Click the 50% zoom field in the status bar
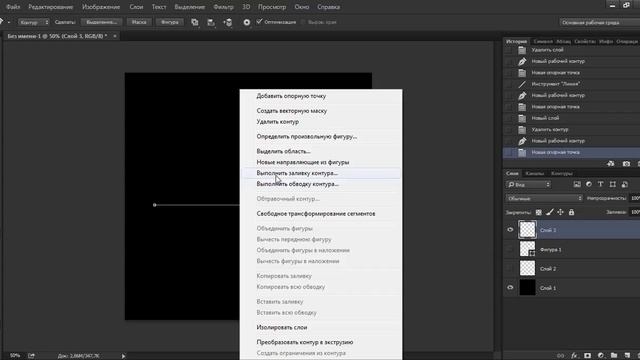Screen dimensions: 640x360 [15, 356]
